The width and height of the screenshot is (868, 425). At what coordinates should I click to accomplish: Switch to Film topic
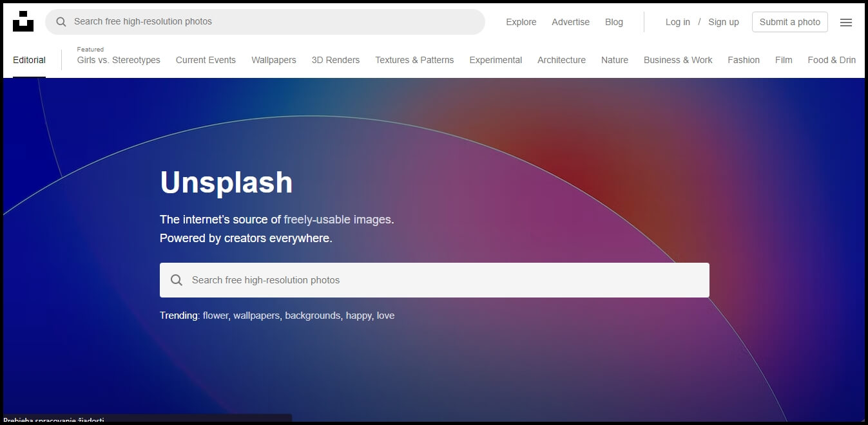click(784, 60)
